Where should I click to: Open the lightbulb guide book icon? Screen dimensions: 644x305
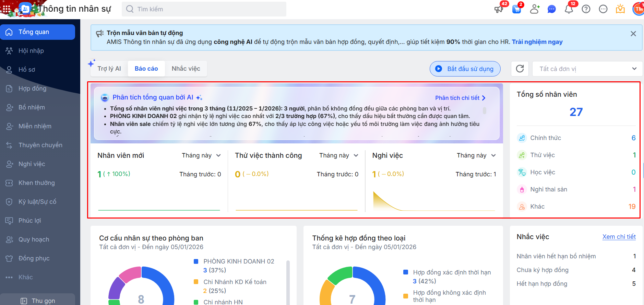click(x=620, y=9)
